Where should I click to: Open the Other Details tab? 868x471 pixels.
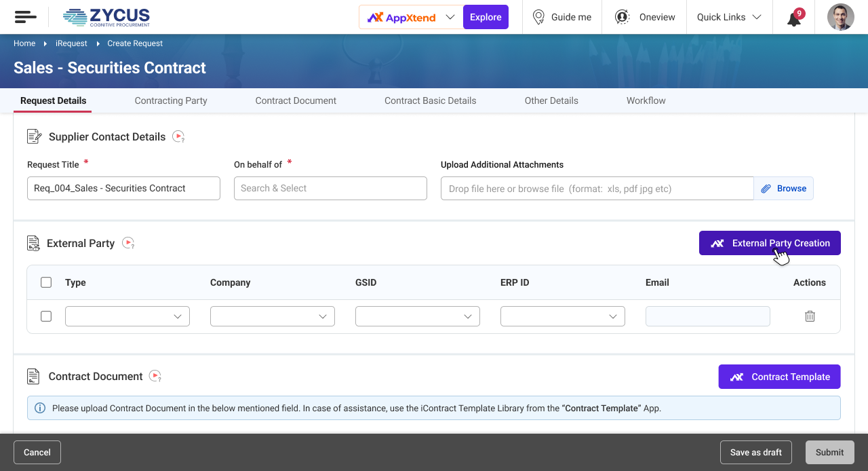click(551, 100)
